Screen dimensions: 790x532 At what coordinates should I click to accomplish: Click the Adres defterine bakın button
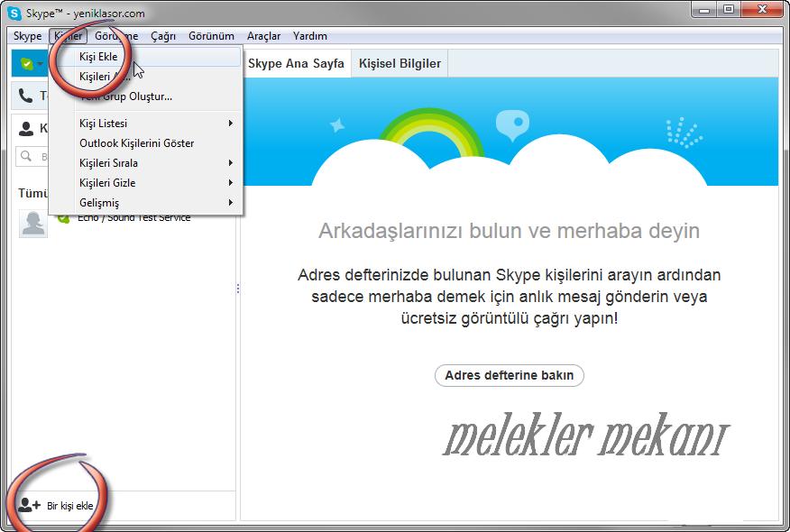[x=510, y=376]
